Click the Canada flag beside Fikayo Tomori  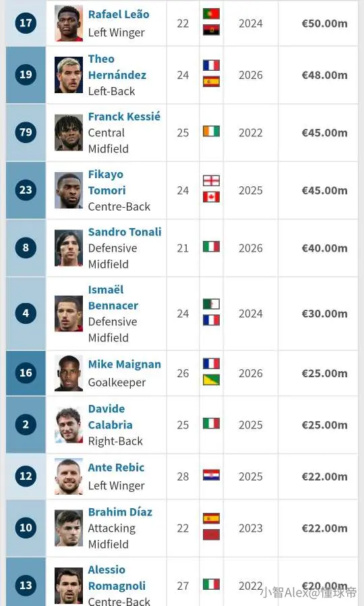click(x=211, y=197)
